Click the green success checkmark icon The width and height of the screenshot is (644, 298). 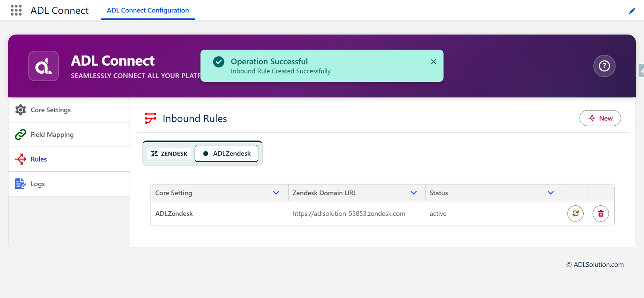click(x=219, y=62)
